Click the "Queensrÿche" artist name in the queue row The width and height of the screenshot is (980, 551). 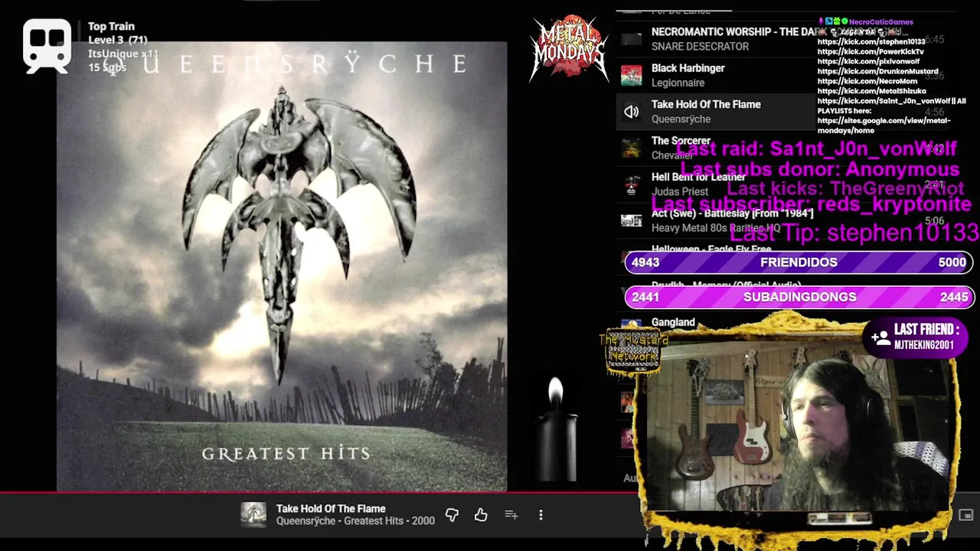681,119
